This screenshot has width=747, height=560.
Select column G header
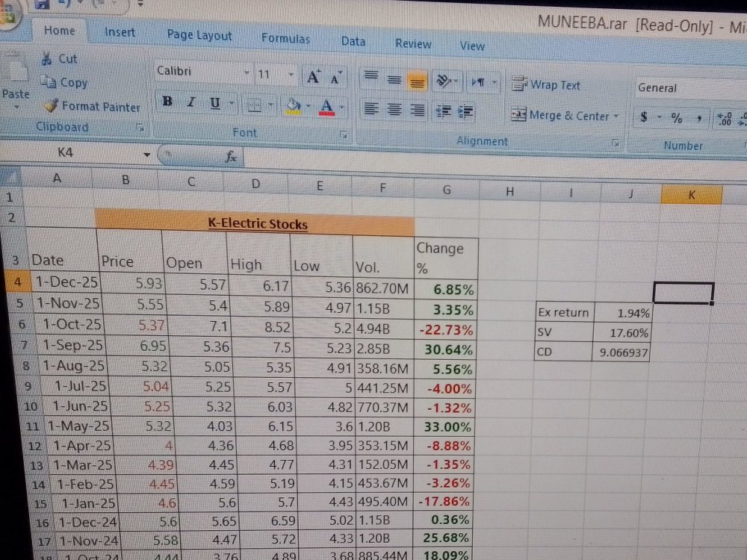[x=447, y=190]
